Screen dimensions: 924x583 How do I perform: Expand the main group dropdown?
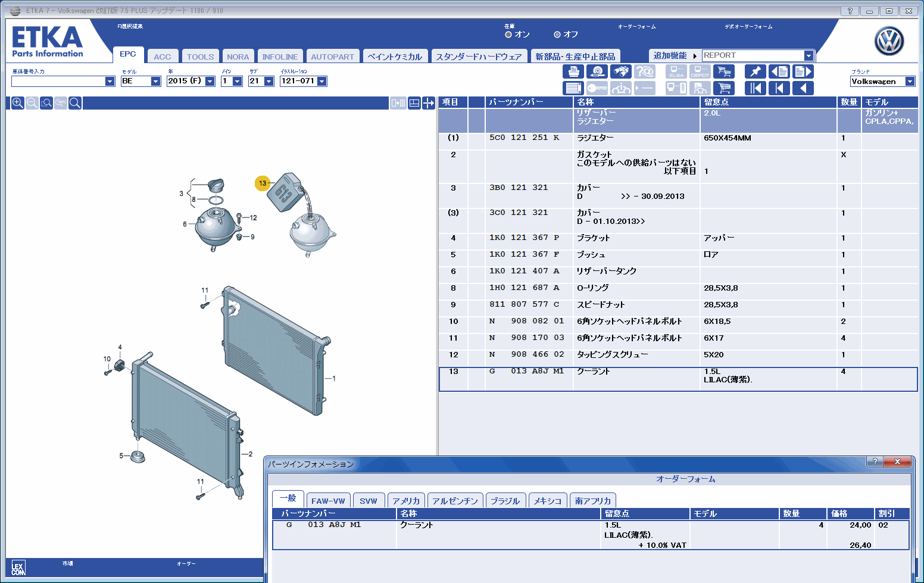(237, 82)
